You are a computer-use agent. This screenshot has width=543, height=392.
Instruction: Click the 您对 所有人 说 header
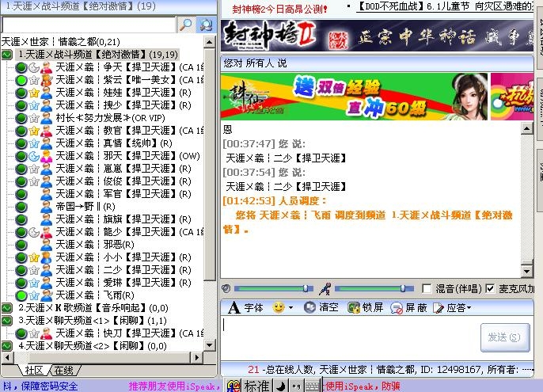[x=255, y=63]
